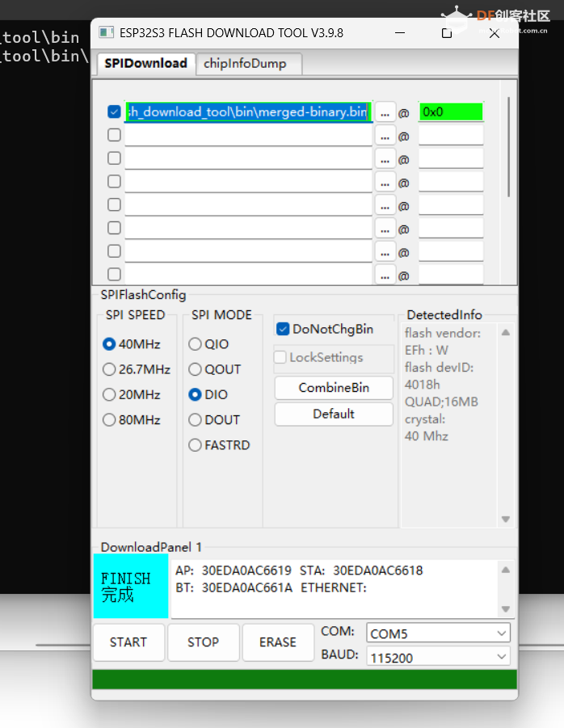The image size is (564, 728).
Task: Click the fifth row's '...' browse button
Action: click(x=385, y=205)
